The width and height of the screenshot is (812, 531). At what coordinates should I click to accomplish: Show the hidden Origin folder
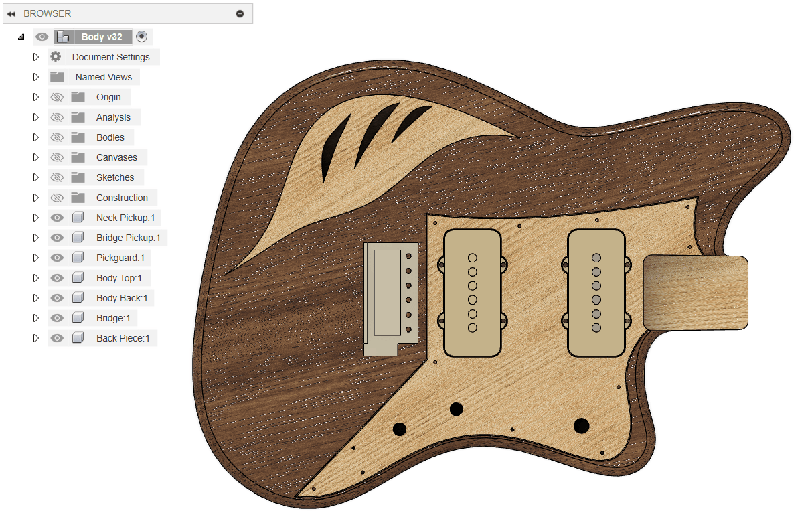tap(57, 97)
